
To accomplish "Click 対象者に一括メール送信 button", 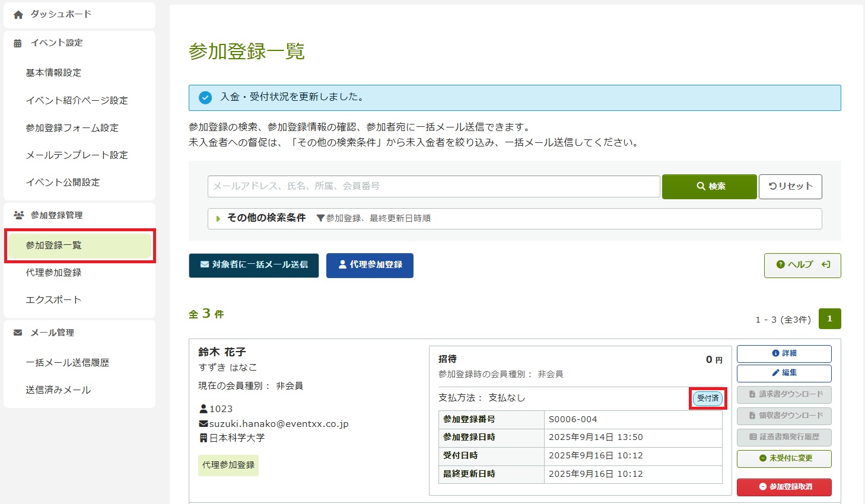I will tap(254, 265).
